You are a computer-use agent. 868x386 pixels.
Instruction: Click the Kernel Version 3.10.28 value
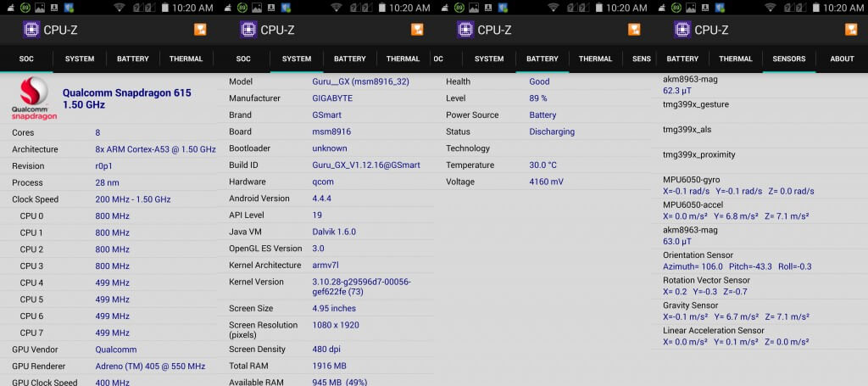pos(362,287)
